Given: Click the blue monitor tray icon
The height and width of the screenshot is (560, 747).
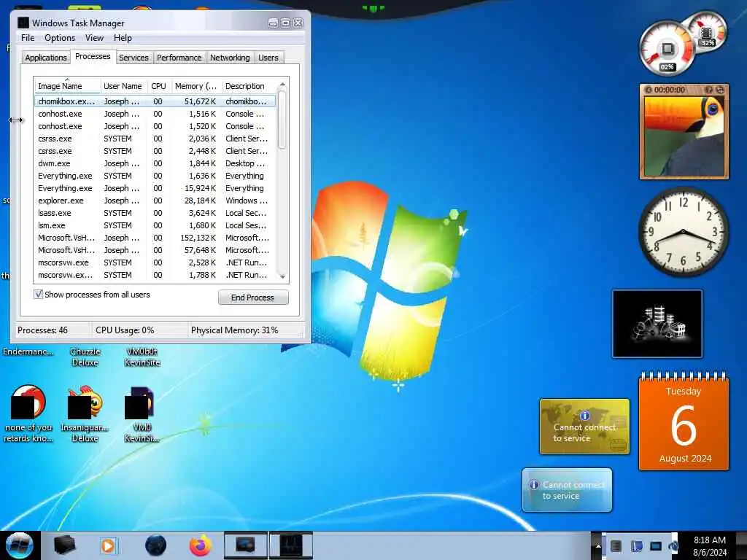Looking at the screenshot, I should pyautogui.click(x=656, y=545).
